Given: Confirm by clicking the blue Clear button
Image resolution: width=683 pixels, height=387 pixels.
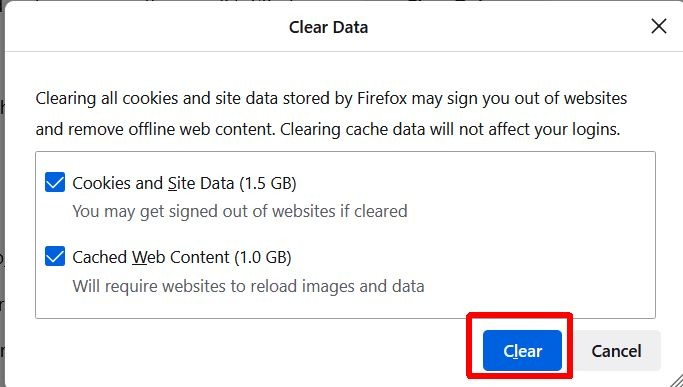Looking at the screenshot, I should pos(522,350).
